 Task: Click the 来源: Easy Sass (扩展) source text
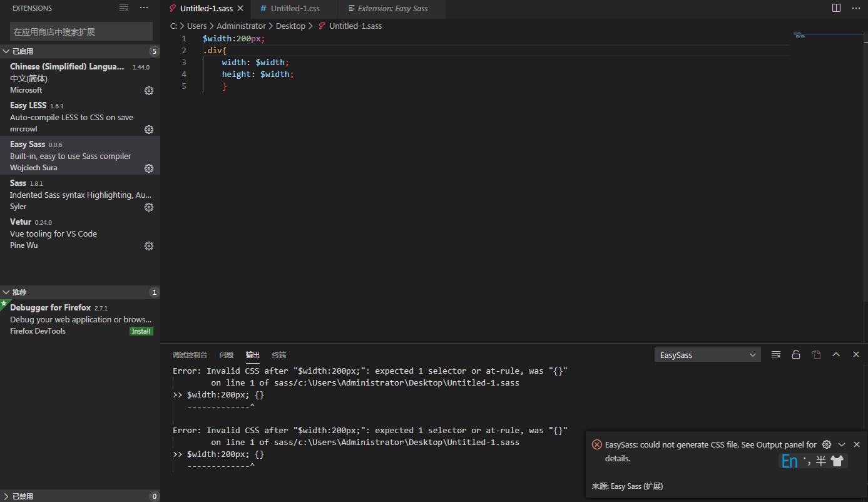[x=627, y=486]
